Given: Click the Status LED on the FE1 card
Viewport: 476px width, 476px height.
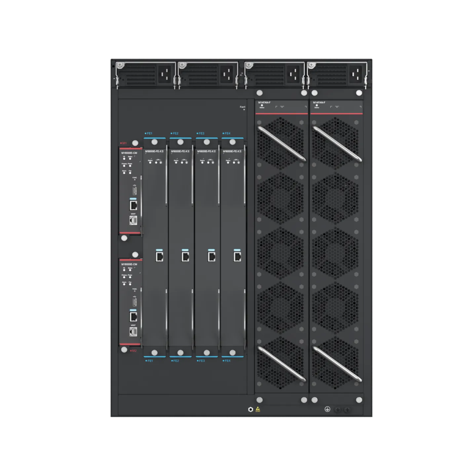Looking at the screenshot, I should pos(150,162).
